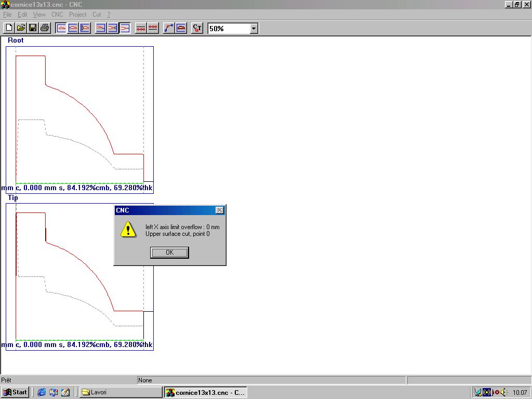Print using the printer toolbar icon
This screenshot has height=399, width=532.
tap(45, 28)
